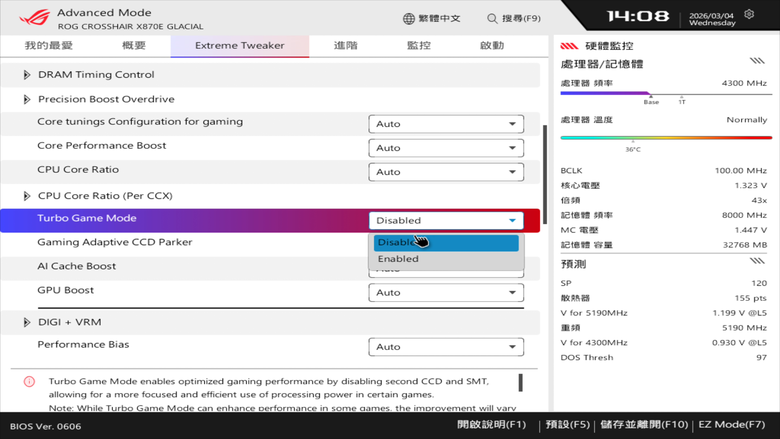
Task: Click the search magnifier icon
Action: tap(492, 18)
